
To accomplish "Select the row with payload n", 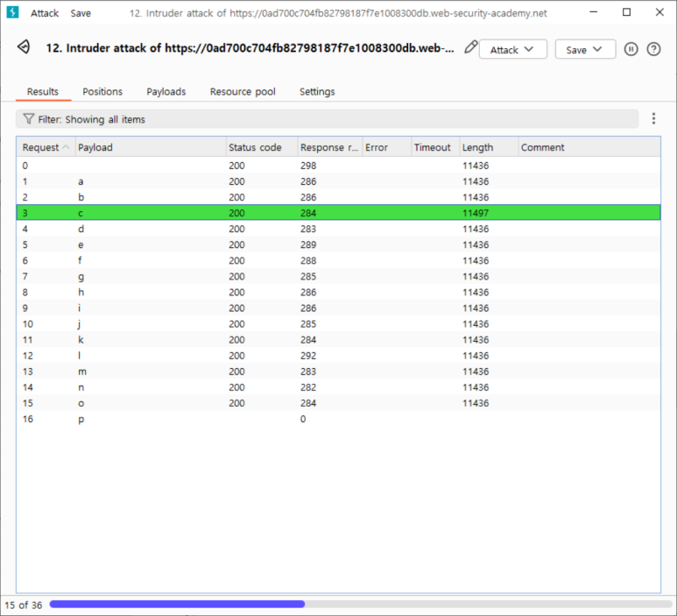I will click(338, 387).
